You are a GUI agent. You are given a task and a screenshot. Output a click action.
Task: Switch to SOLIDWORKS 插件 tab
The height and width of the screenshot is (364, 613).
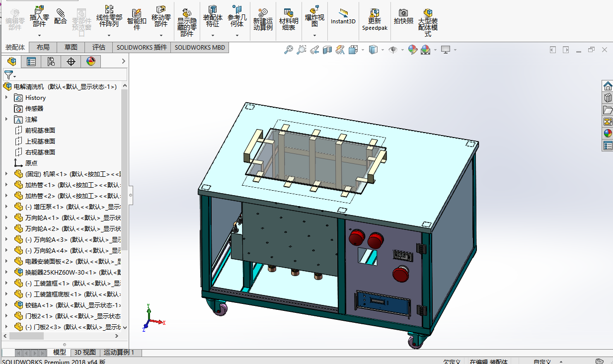(x=142, y=47)
